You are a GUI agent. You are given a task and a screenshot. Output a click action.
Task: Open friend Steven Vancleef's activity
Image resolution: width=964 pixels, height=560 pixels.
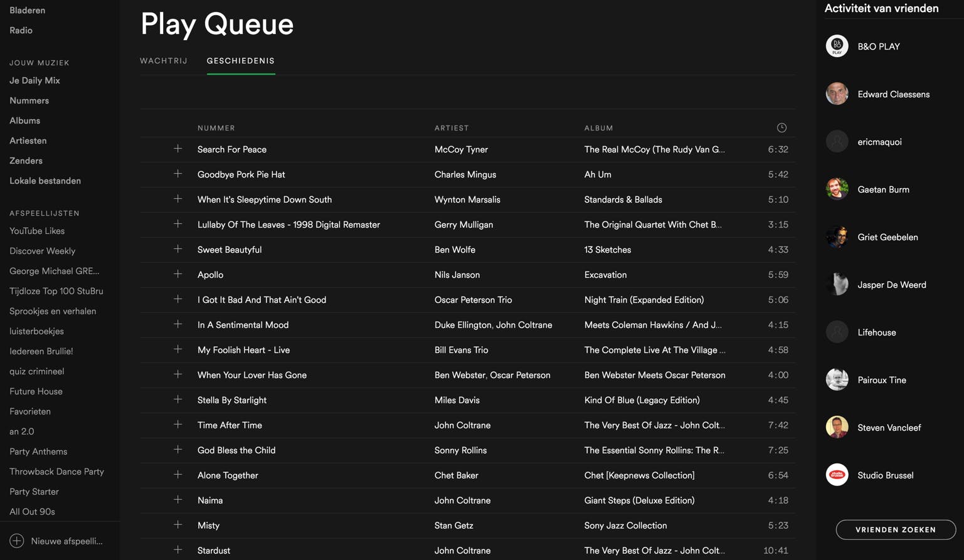click(889, 428)
